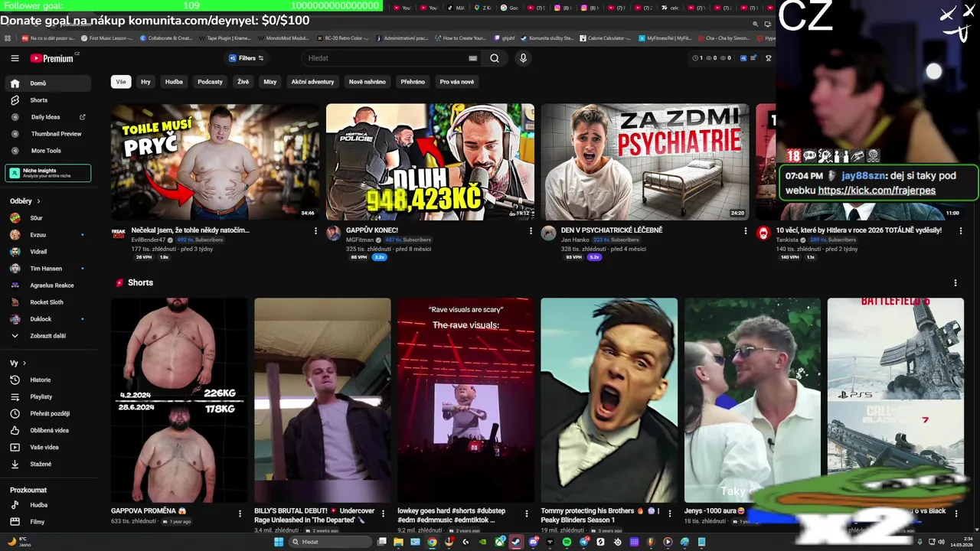Image resolution: width=980 pixels, height=551 pixels.
Task: Start voice search with microphone icon
Action: pos(523,58)
